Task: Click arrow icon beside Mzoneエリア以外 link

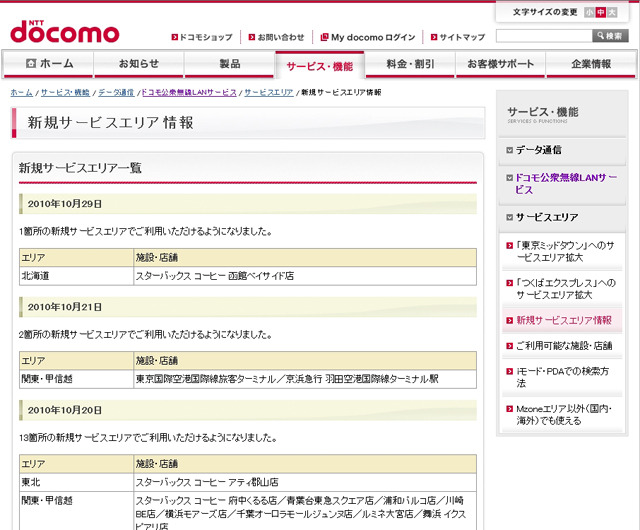Action: [509, 409]
